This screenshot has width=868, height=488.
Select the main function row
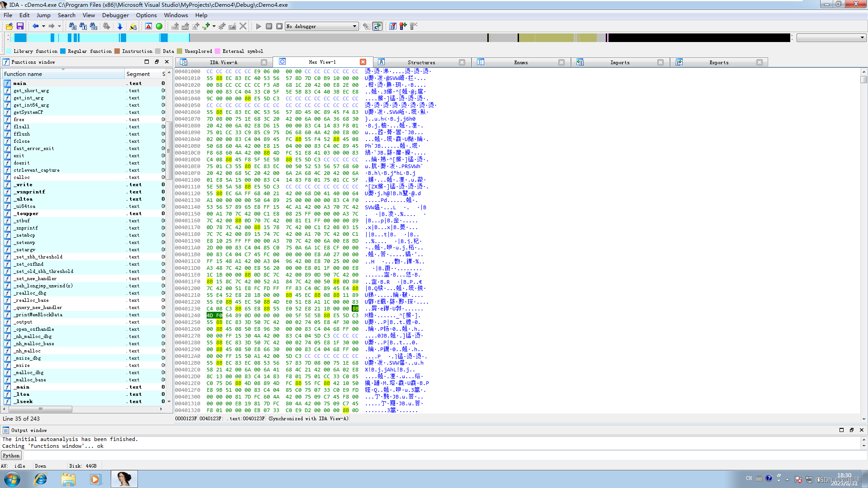84,83
